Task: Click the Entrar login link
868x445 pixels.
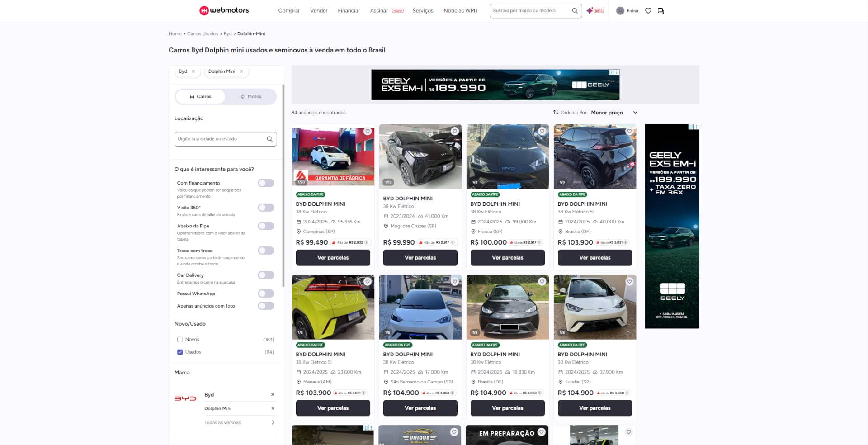Action: pos(632,11)
